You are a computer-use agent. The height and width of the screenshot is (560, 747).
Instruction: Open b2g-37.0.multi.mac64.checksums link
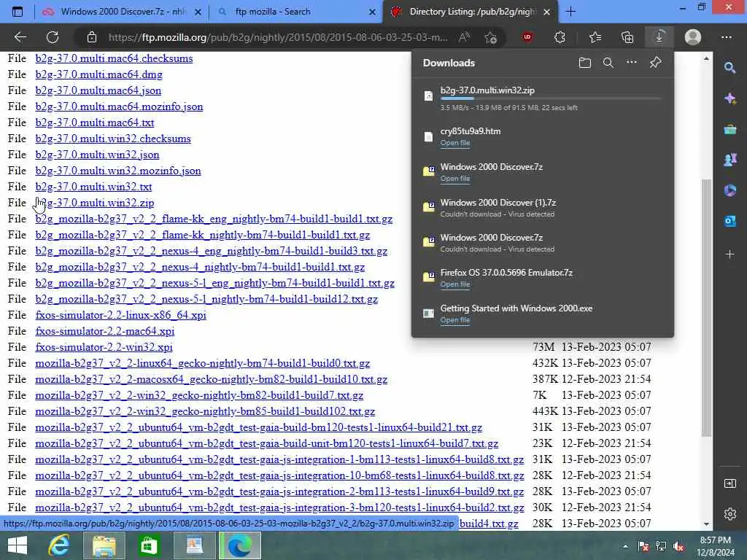114,58
